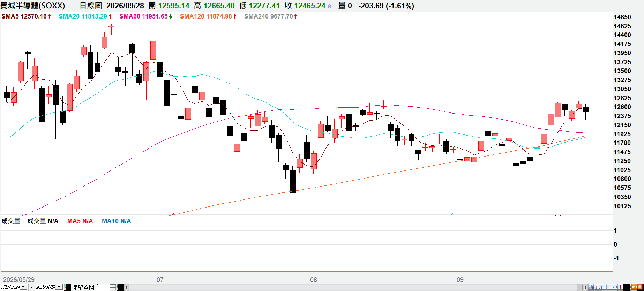
Task: Open the end date 2026/09/28 dropdown
Action: click(59, 287)
